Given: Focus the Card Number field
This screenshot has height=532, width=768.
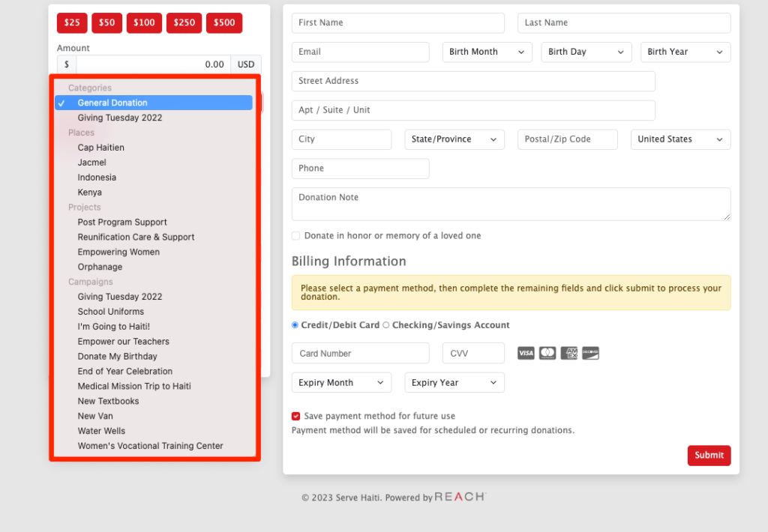Looking at the screenshot, I should (361, 354).
